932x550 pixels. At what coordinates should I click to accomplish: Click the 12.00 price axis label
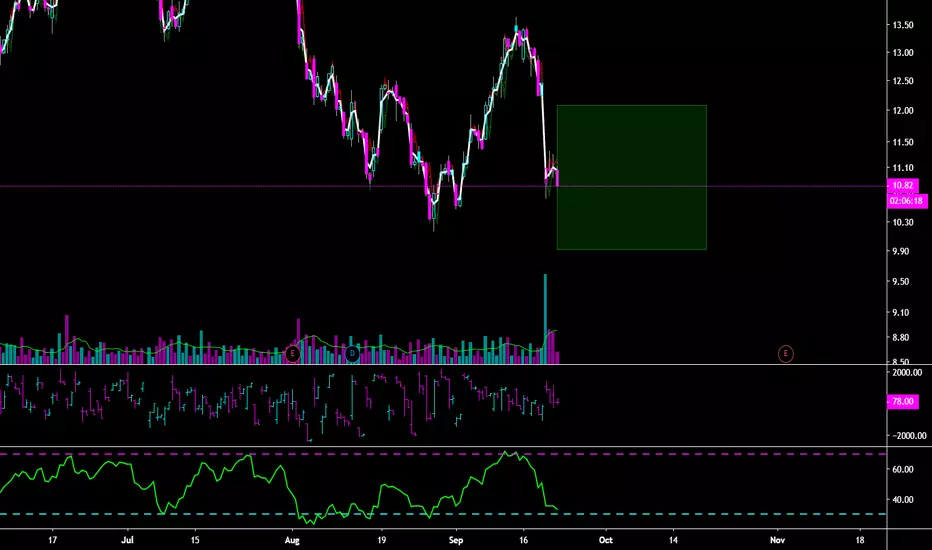tap(903, 111)
